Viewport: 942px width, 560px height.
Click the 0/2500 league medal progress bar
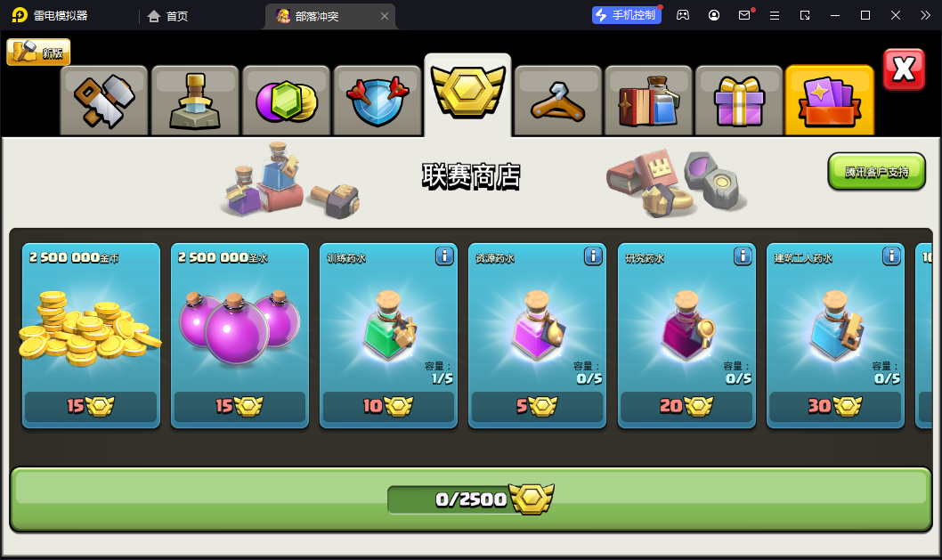(471, 499)
